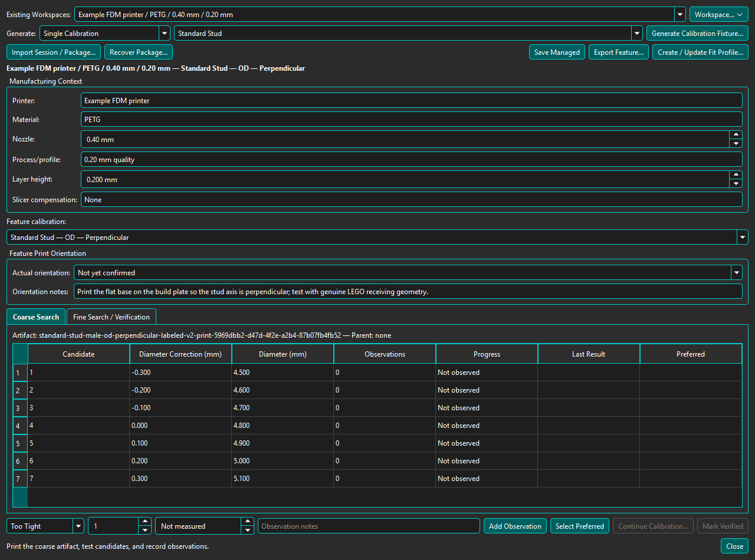Click the table's top-left select-all corner
Image resolution: width=755 pixels, height=560 pixels.
(20, 354)
